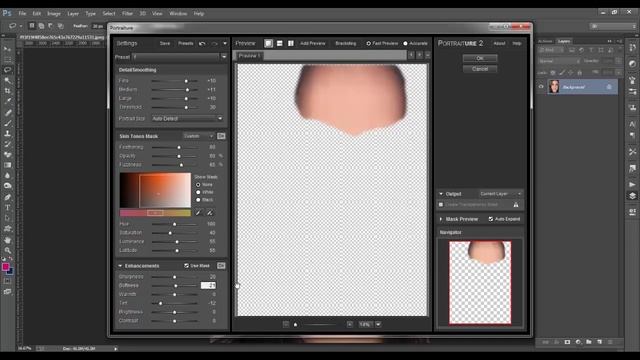Pick skin tone with the eyedropper icon

(198, 212)
